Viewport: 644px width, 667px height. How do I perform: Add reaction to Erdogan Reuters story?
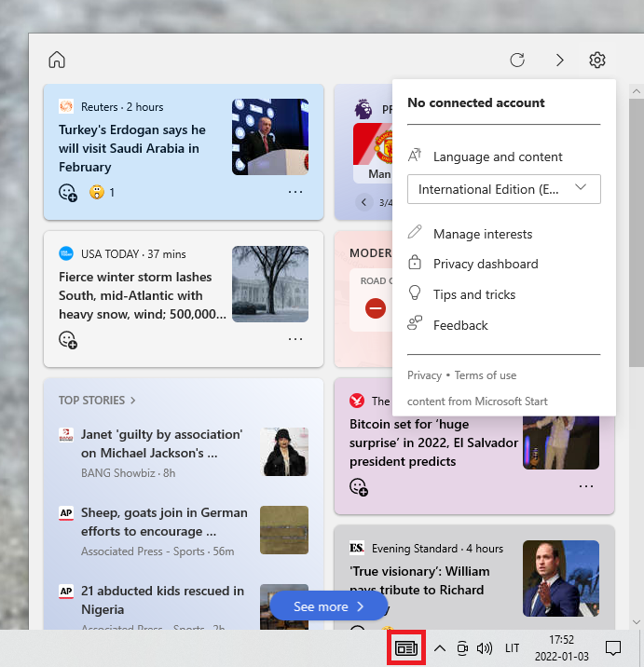(68, 193)
